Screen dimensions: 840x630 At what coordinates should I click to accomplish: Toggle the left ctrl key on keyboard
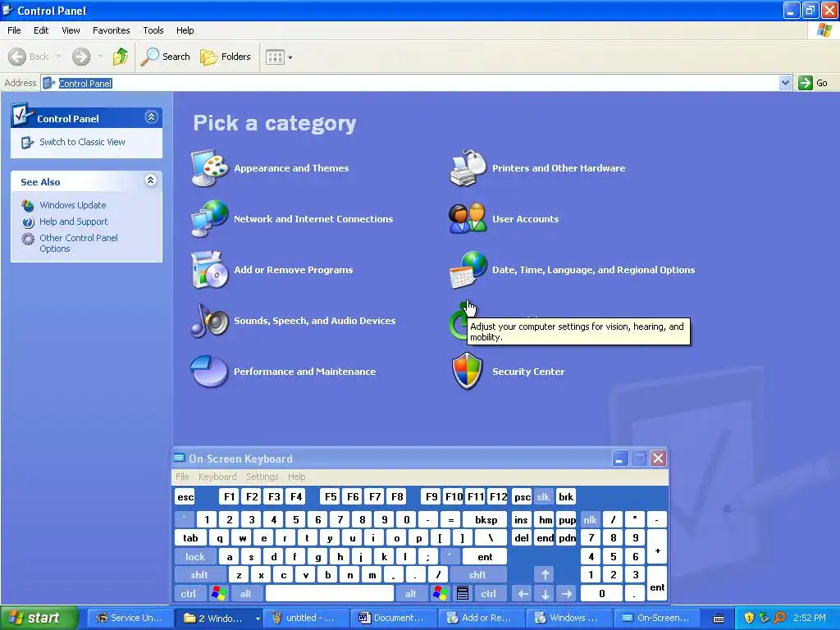[188, 593]
